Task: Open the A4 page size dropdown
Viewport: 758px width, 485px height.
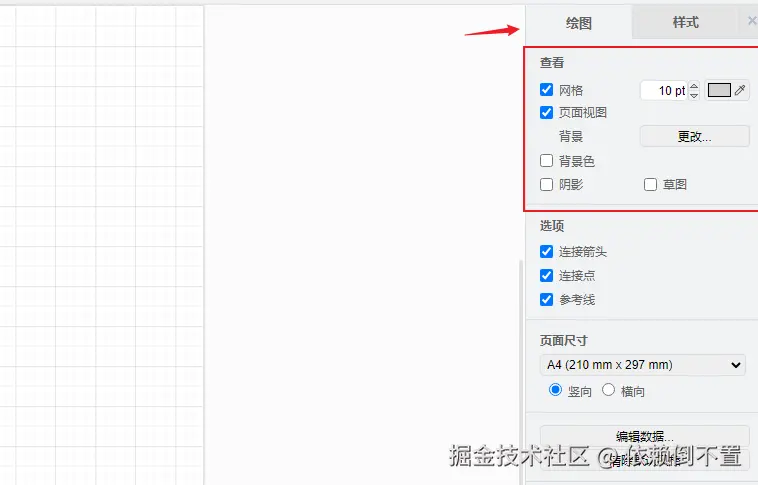Action: 642,365
